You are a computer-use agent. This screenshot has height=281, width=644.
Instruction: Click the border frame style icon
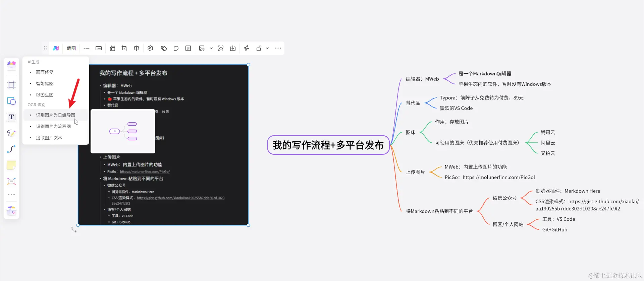click(x=99, y=48)
